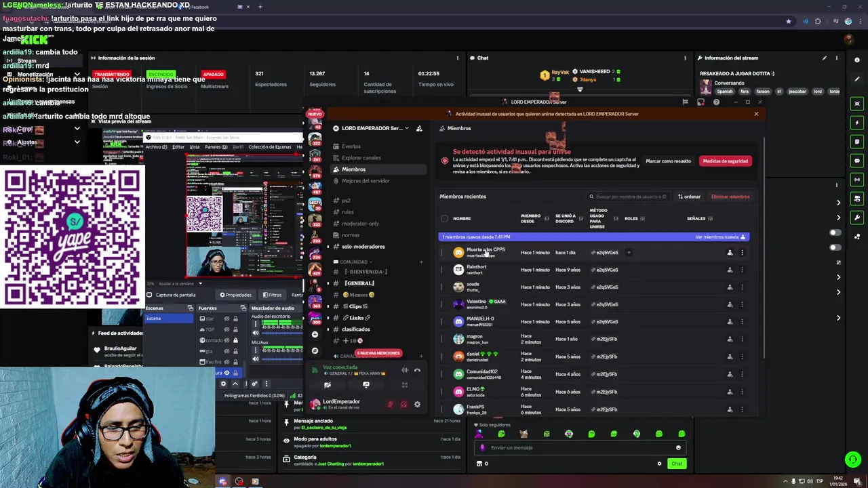Image resolution: width=868 pixels, height=488 pixels.
Task: Open three-dot menu of Kick Chat panel
Action: (x=685, y=58)
